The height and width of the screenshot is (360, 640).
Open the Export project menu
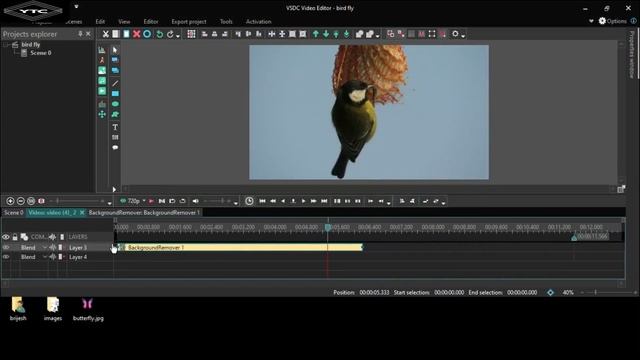point(189,22)
